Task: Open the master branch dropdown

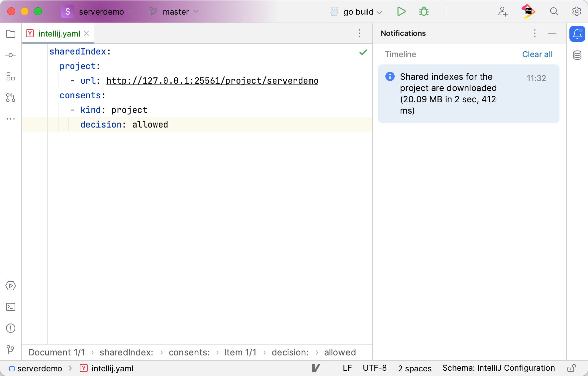Action: click(195, 12)
